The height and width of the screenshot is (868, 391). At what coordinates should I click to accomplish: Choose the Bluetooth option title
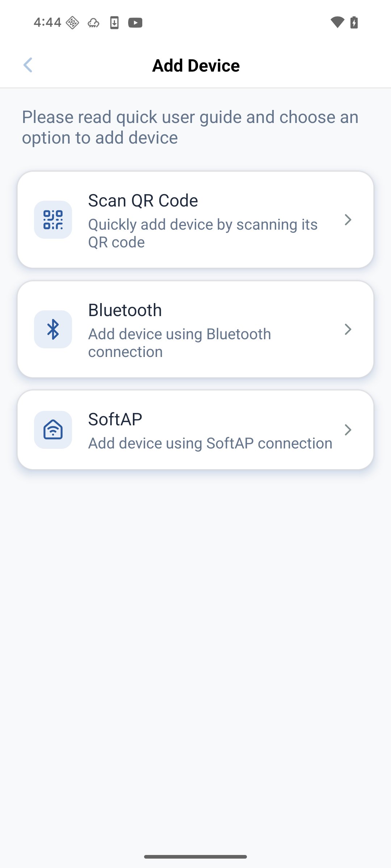coord(125,310)
